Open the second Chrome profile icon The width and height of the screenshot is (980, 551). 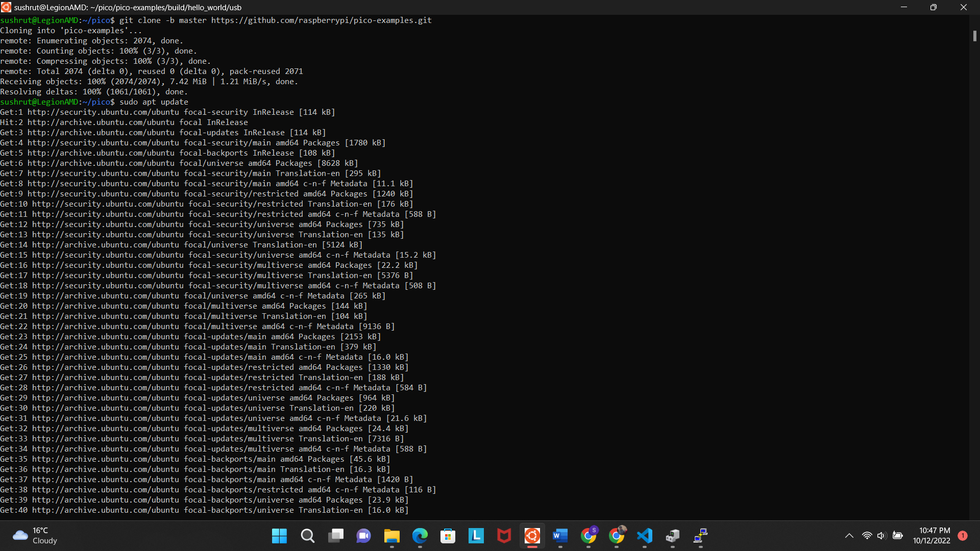(617, 536)
